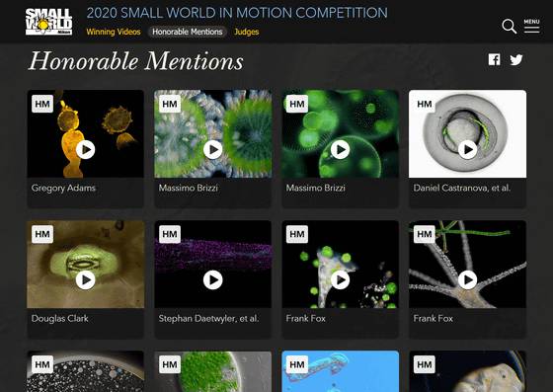Play Daniel Castranova's embryo video

[x=468, y=150]
